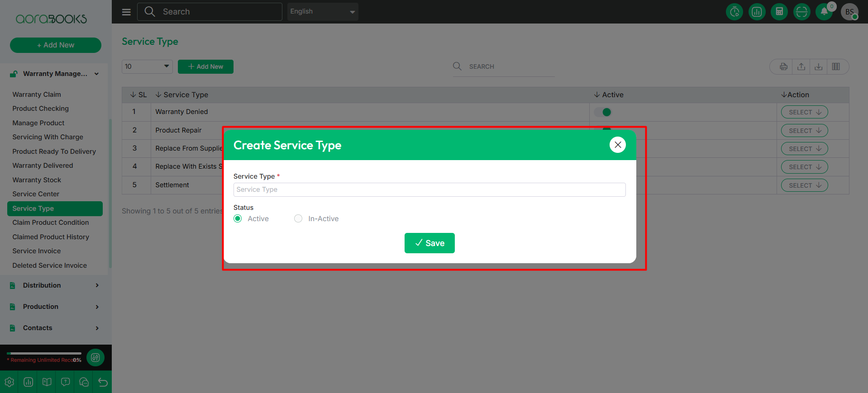
Task: Click the timer icon in top bar
Action: [x=734, y=12]
